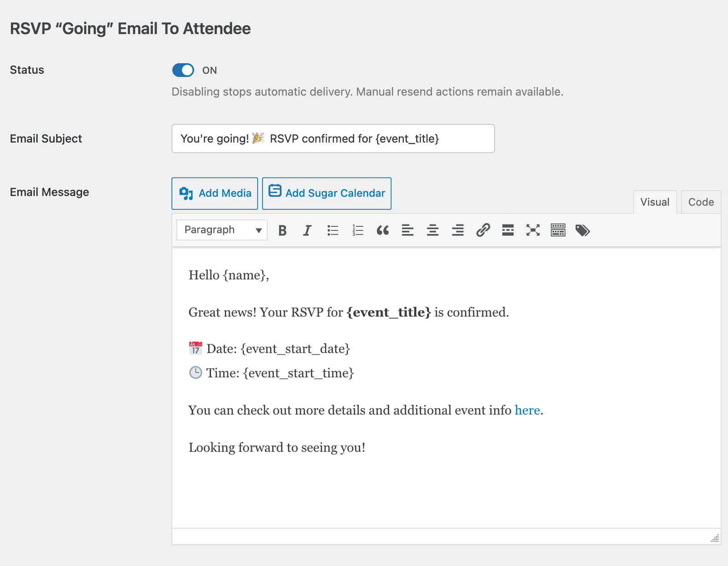Image resolution: width=728 pixels, height=566 pixels.
Task: Apply italic formatting in editor toolbar
Action: 308,230
